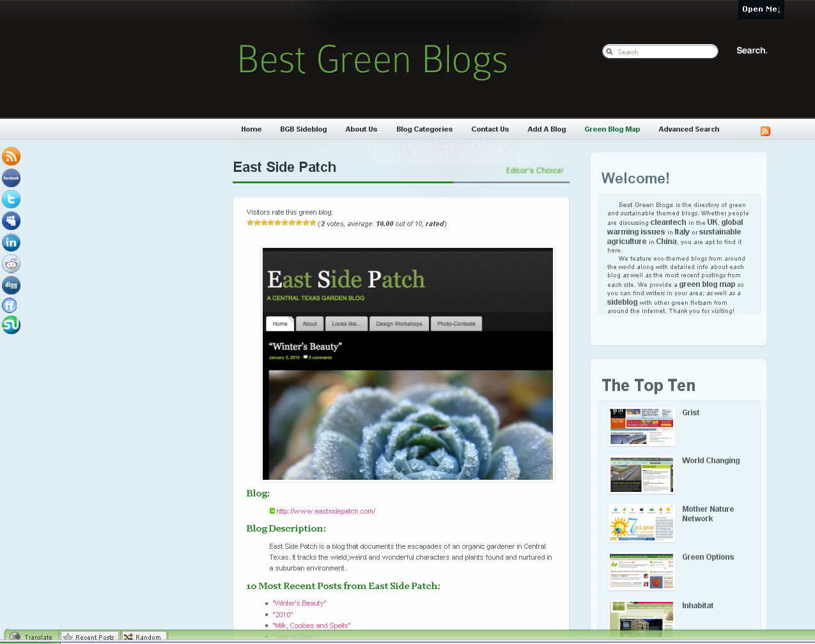Image resolution: width=815 pixels, height=644 pixels.
Task: Open the Grist link in Top Ten
Action: (x=690, y=413)
